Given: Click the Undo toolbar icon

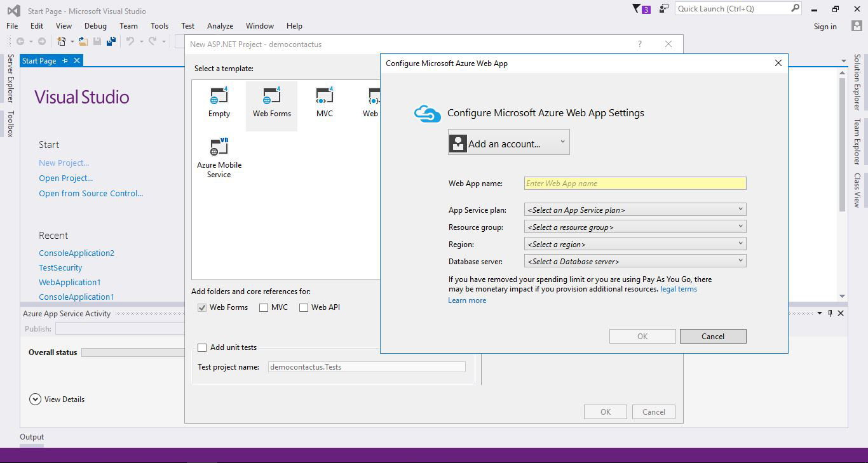Looking at the screenshot, I should pyautogui.click(x=130, y=41).
